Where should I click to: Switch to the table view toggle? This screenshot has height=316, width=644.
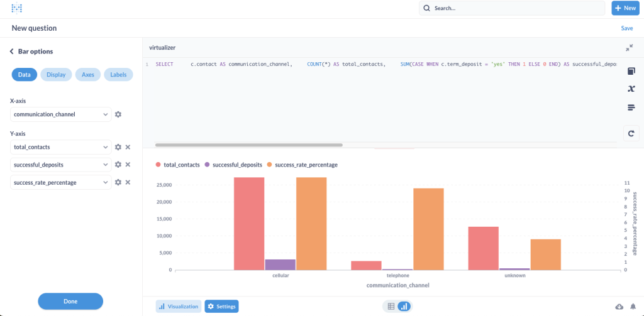[391, 307]
